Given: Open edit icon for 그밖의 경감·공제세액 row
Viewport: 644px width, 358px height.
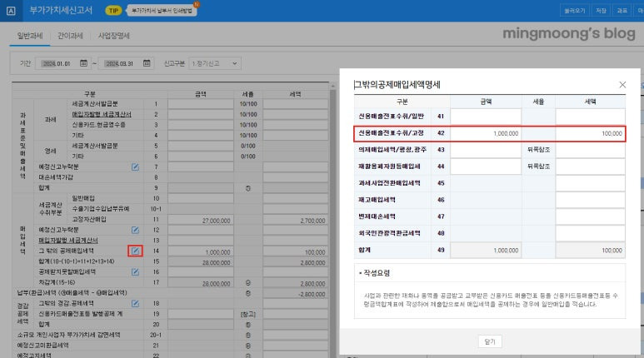Looking at the screenshot, I should click(x=135, y=303).
